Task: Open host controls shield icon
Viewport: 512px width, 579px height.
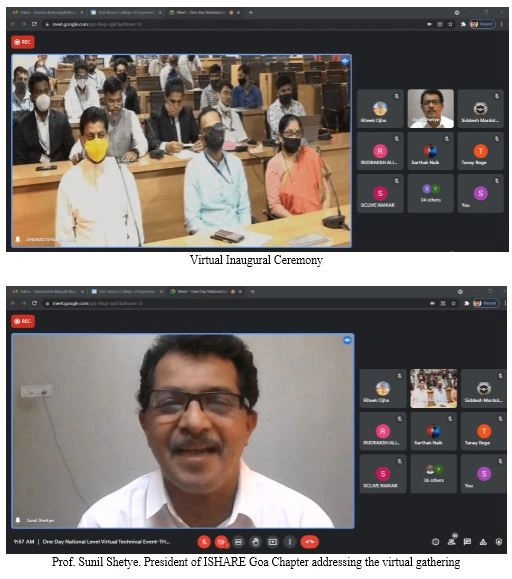Action: [x=499, y=542]
